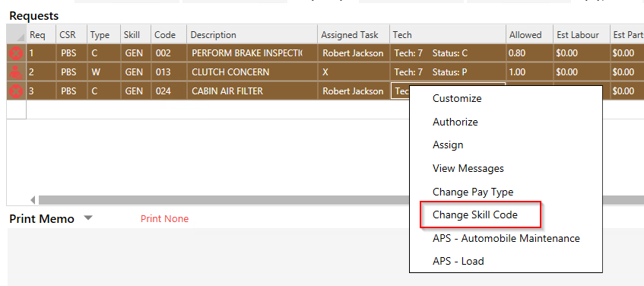Click APS - Load menu item
Screen dimensions: 644x286
458,262
